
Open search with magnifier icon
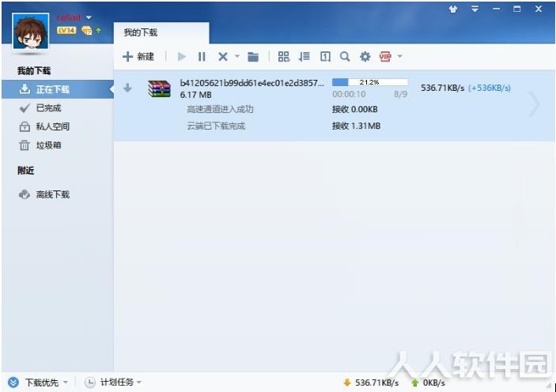[x=345, y=57]
